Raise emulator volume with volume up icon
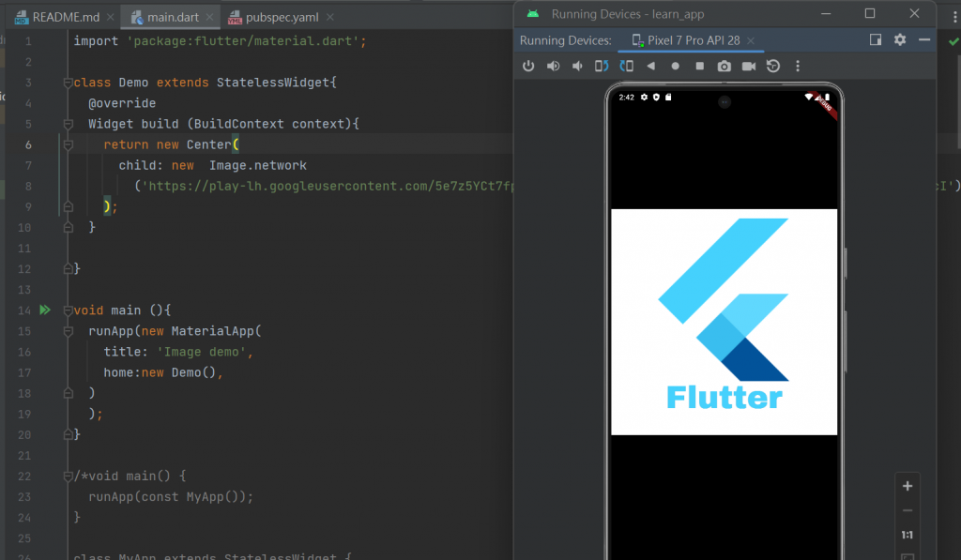Image resolution: width=961 pixels, height=560 pixels. pos(553,66)
